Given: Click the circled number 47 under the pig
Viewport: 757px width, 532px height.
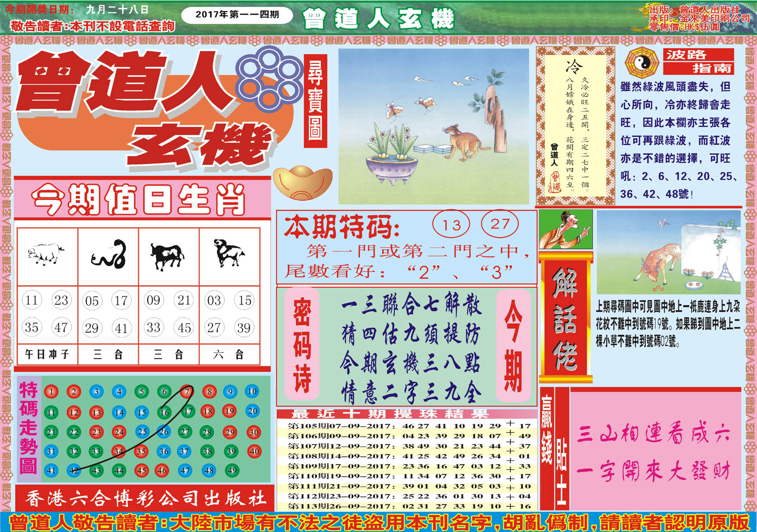Looking at the screenshot, I should [61, 328].
